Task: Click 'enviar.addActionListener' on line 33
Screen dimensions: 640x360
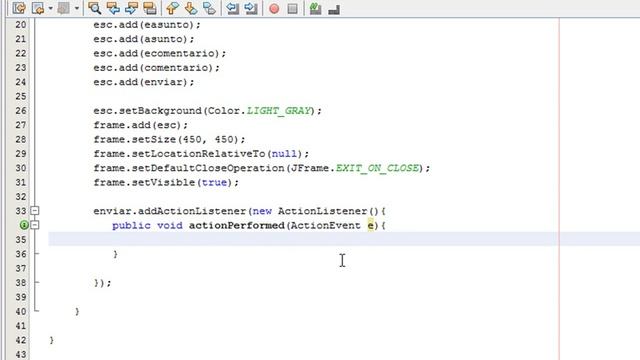Action: click(169, 211)
